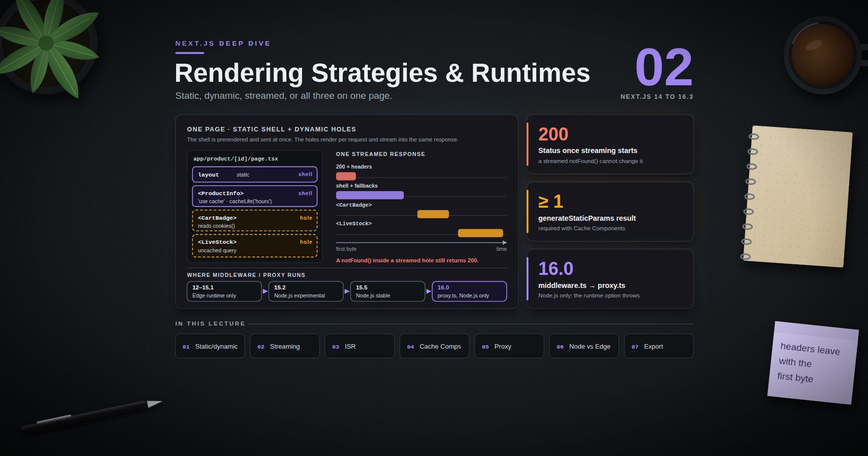Select the 15.5 Node.js stable step
The width and height of the screenshot is (868, 456).
click(388, 291)
